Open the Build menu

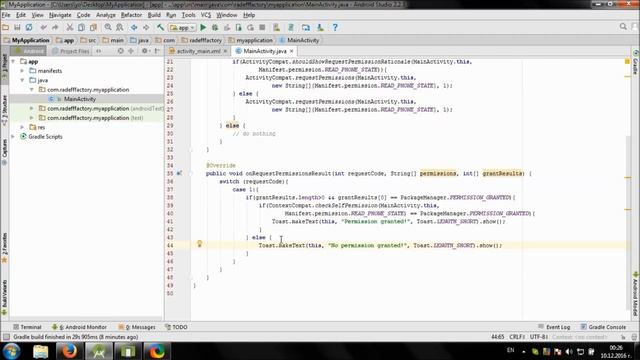(154, 15)
